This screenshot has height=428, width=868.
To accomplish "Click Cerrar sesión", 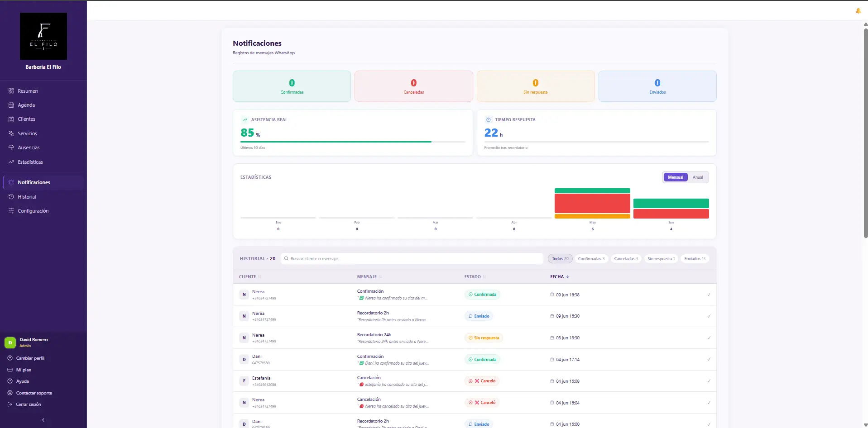I will coord(28,404).
